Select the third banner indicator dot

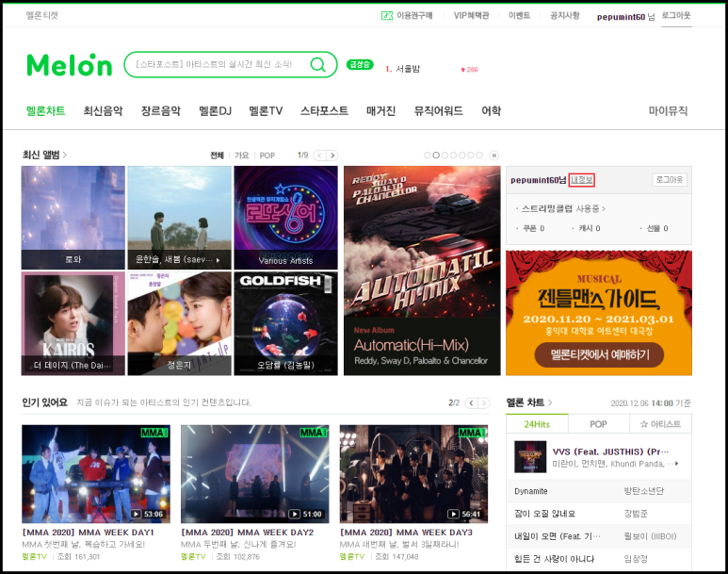pyautogui.click(x=445, y=156)
